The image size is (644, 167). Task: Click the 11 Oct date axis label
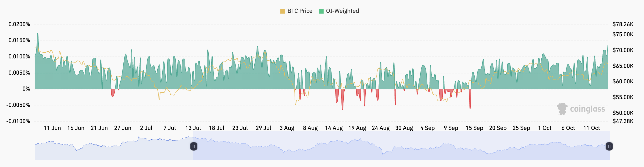(x=591, y=128)
